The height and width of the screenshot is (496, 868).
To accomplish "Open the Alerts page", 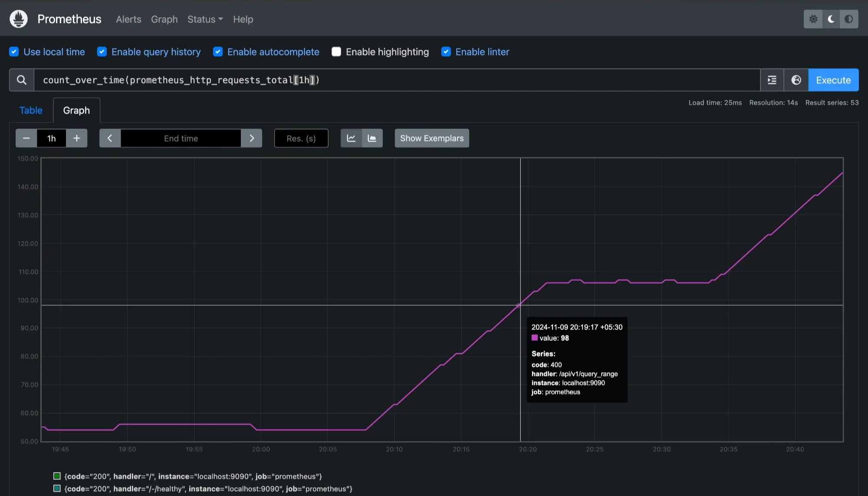I will coord(128,19).
